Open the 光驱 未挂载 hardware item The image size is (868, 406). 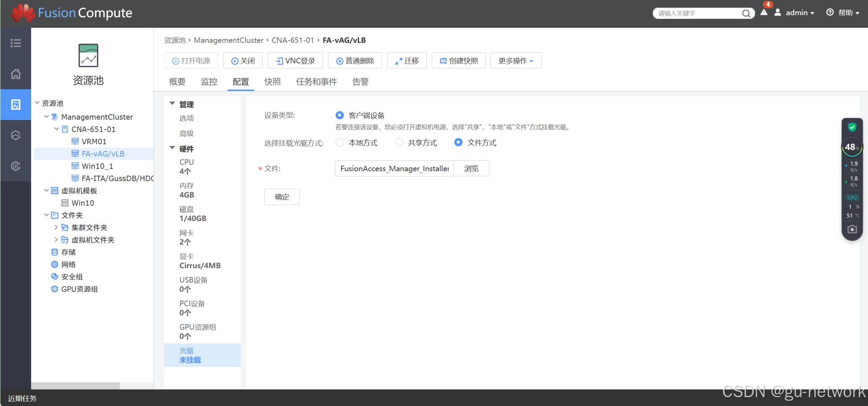tap(202, 355)
